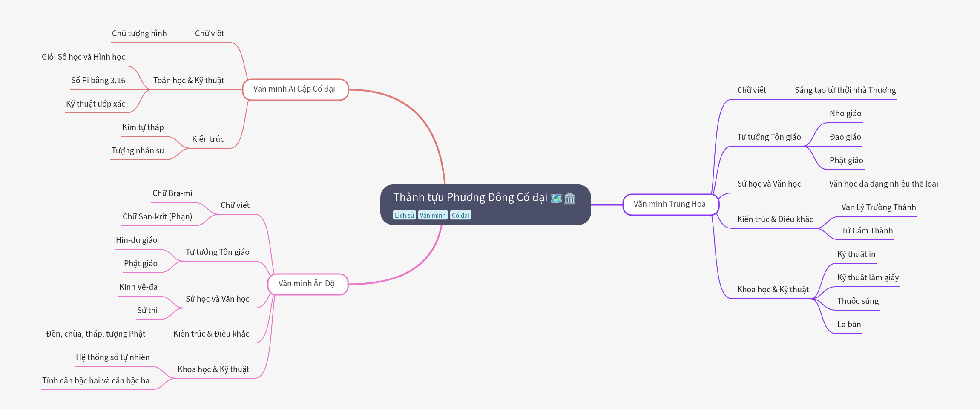Select the 'Thuốc súng' node
Image resolution: width=980 pixels, height=409 pixels.
[858, 301]
